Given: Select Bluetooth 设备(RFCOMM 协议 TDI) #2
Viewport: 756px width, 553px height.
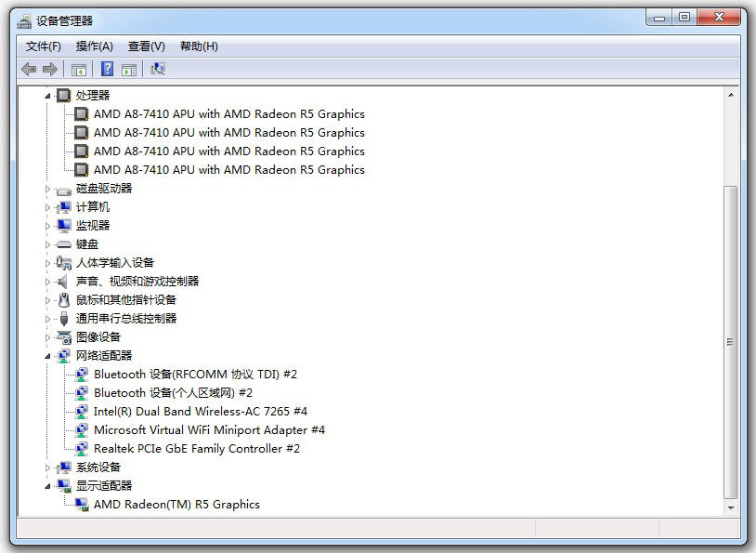Looking at the screenshot, I should coord(195,374).
